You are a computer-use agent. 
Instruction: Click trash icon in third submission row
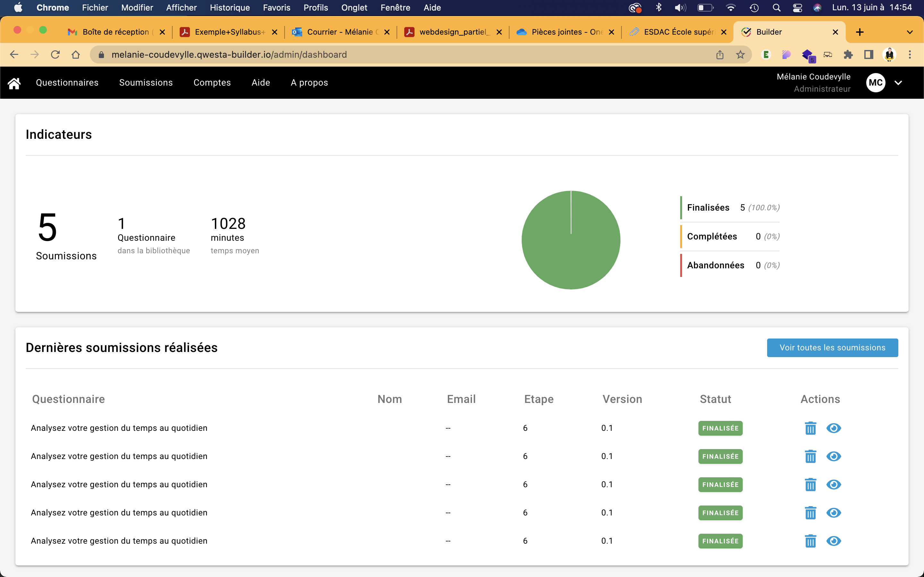[810, 485]
